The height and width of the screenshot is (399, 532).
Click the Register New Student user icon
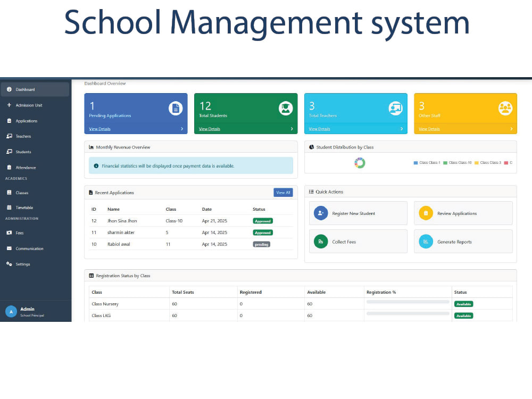pos(321,213)
